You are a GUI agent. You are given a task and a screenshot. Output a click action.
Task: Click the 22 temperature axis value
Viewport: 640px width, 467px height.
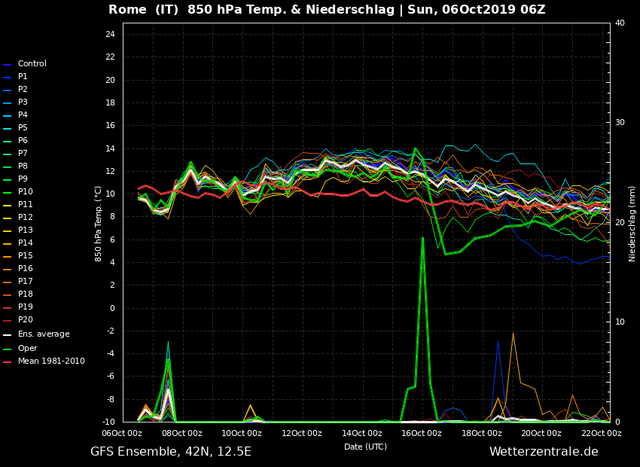coord(111,57)
